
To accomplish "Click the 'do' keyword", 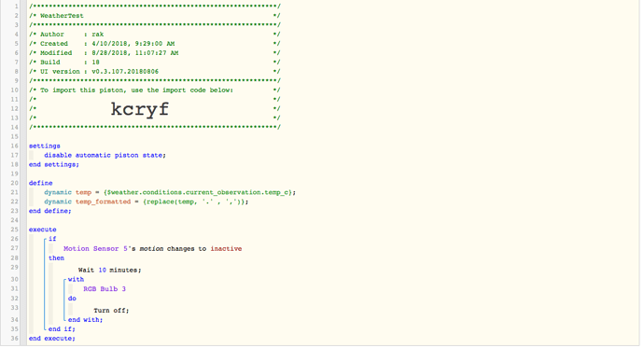I will click(72, 299).
